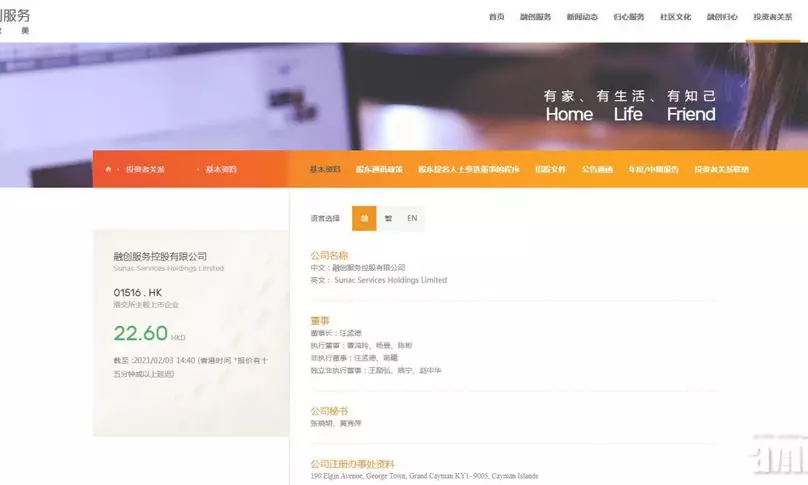
Task: Select the 公告通函 announcements tab
Action: [x=597, y=169]
